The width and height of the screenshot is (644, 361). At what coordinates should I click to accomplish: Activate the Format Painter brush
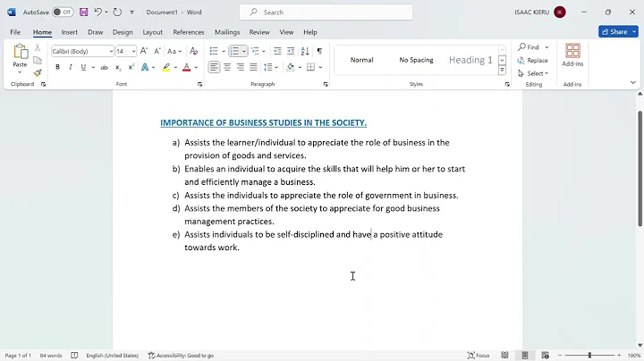point(38,73)
